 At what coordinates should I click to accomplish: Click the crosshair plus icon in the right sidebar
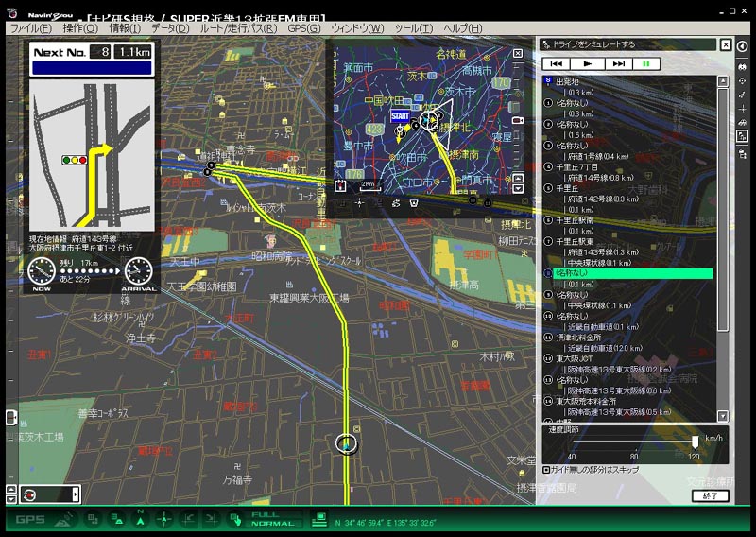click(743, 109)
